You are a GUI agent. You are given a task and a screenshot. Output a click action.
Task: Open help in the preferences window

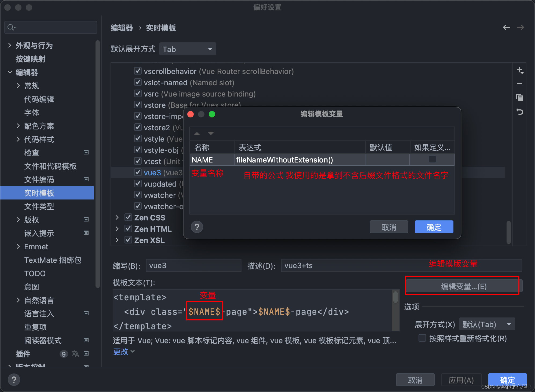(x=14, y=380)
